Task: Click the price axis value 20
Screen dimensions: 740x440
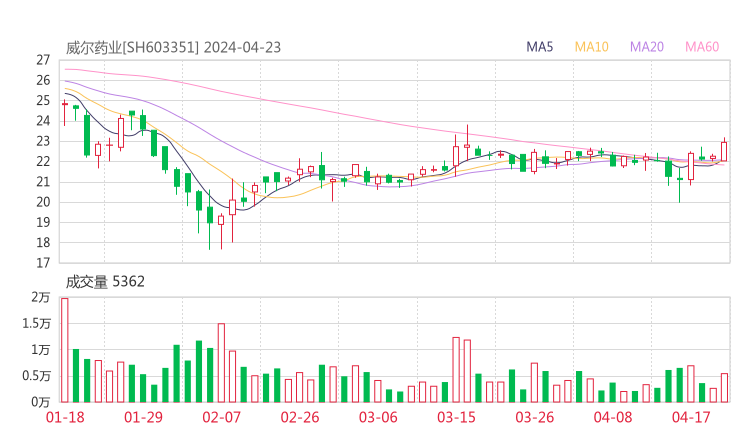Action: [43, 202]
